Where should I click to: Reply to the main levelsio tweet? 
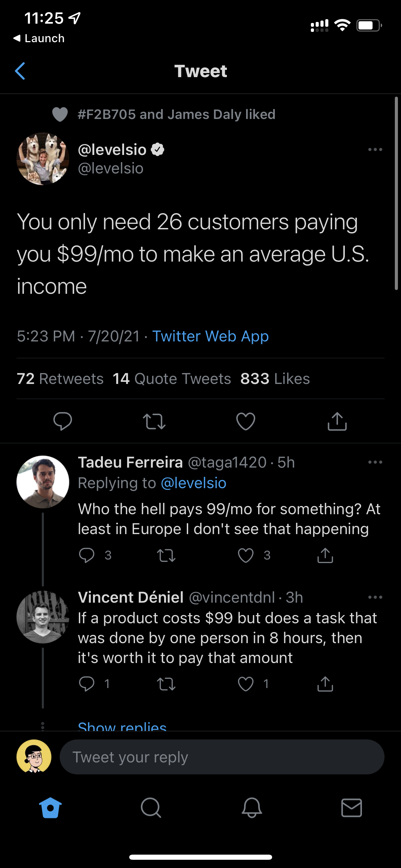click(x=63, y=421)
